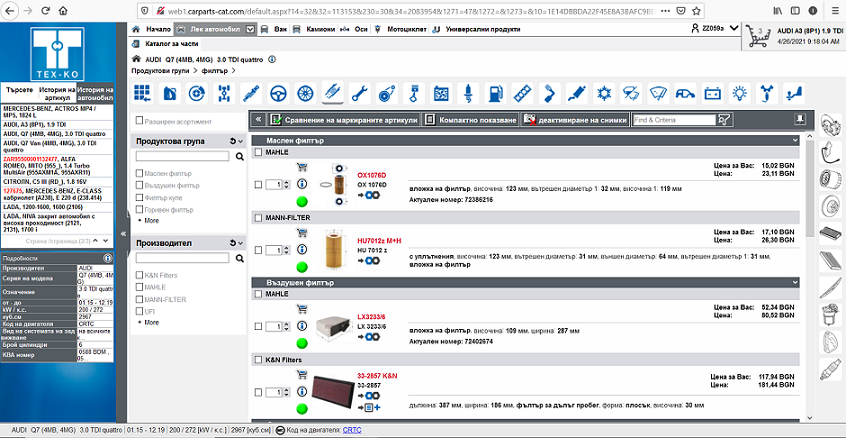Screen dimensions: 846x438
Task: Select the wheel rim category icon
Action: point(305,93)
